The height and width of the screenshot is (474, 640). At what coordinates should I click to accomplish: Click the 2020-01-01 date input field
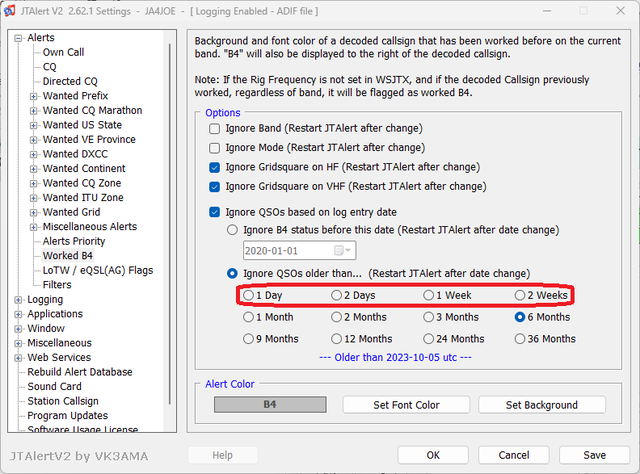tap(300, 250)
